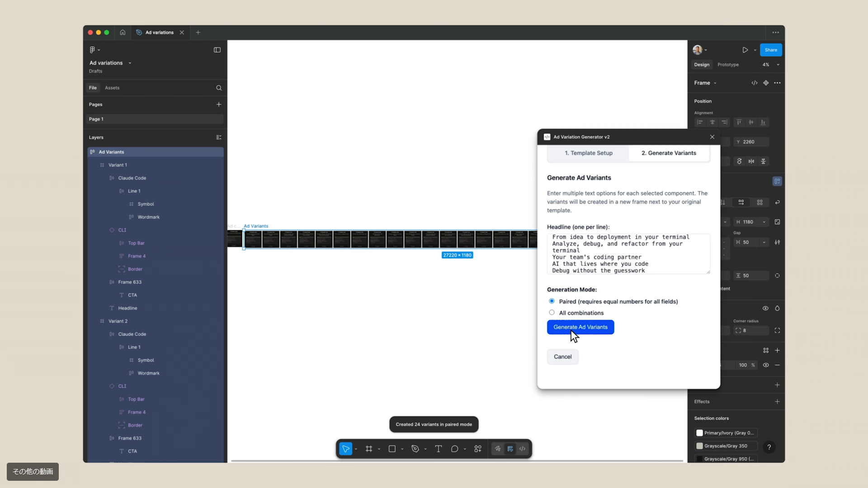The height and width of the screenshot is (488, 868).
Task: Toggle the sidebar collapse icon
Action: (x=217, y=50)
